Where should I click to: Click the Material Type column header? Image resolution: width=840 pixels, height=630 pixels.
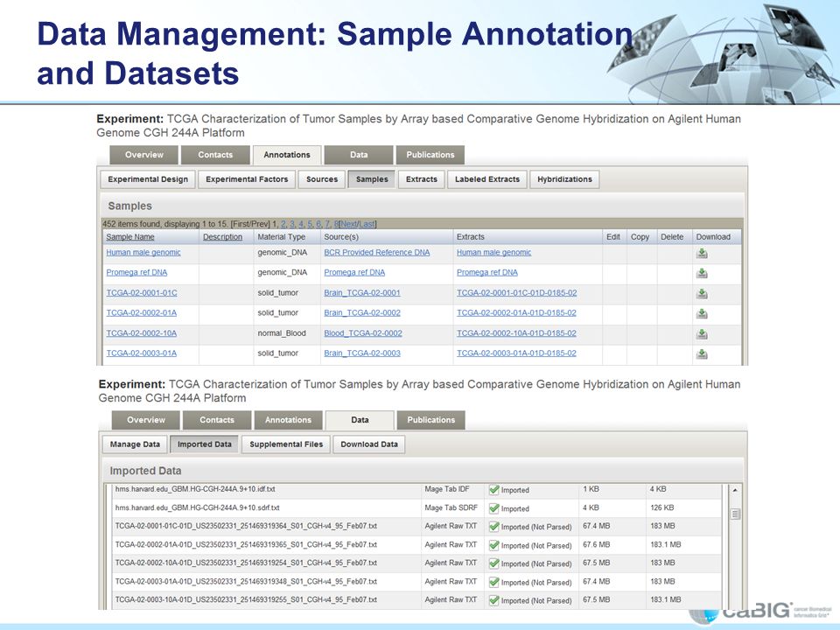pyautogui.click(x=281, y=237)
